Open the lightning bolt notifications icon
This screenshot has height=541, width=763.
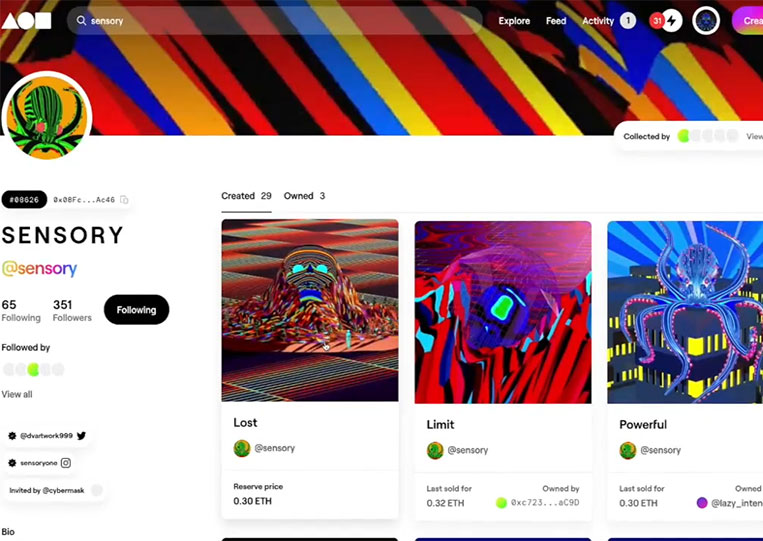(x=672, y=21)
